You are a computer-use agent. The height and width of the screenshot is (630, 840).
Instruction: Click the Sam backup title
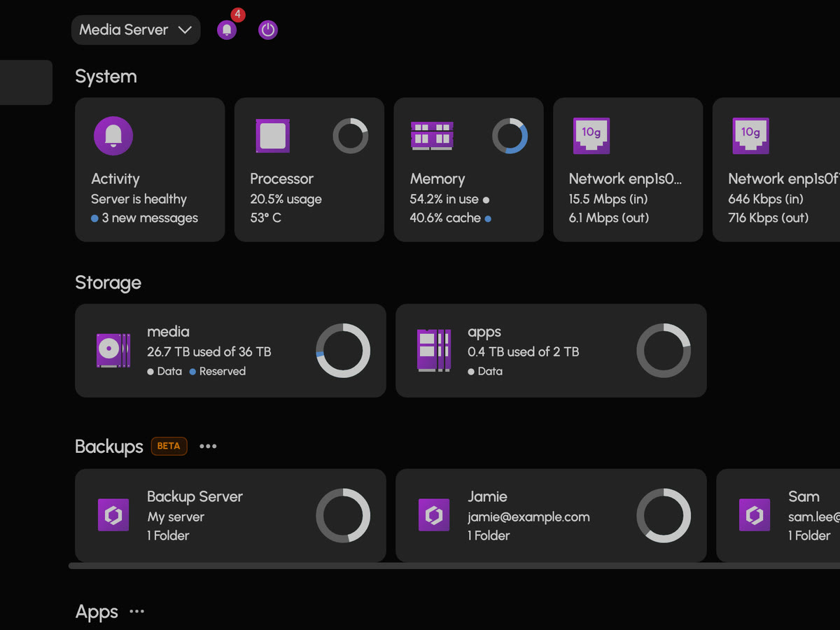click(x=804, y=496)
